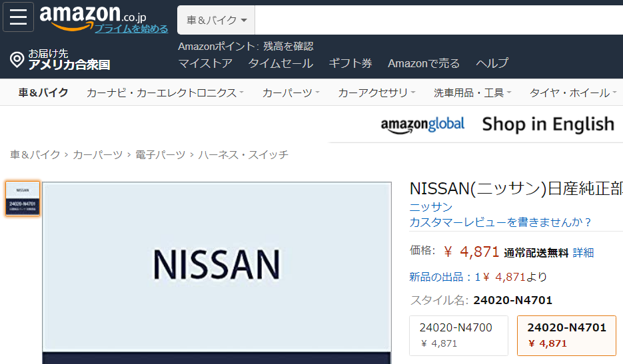The width and height of the screenshot is (623, 364).
Task: Click the Amazonで売る menu link
Action: click(424, 63)
